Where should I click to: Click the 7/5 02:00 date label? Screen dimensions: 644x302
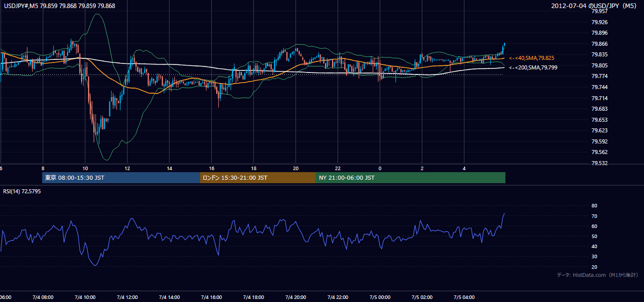coord(422,297)
